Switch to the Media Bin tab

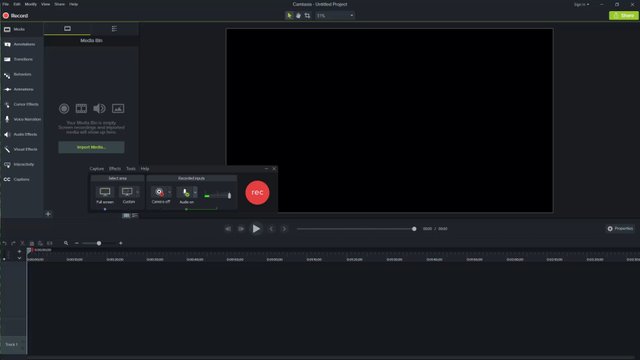click(x=67, y=29)
